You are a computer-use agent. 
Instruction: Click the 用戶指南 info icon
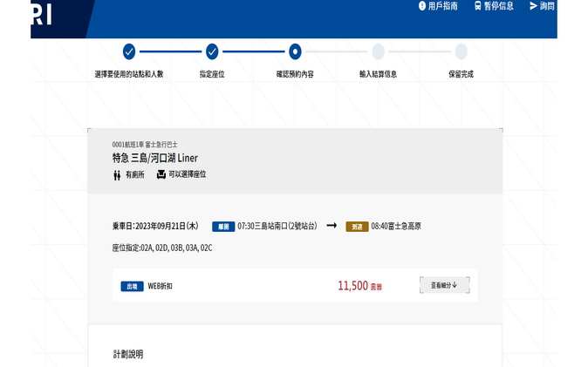pos(422,6)
